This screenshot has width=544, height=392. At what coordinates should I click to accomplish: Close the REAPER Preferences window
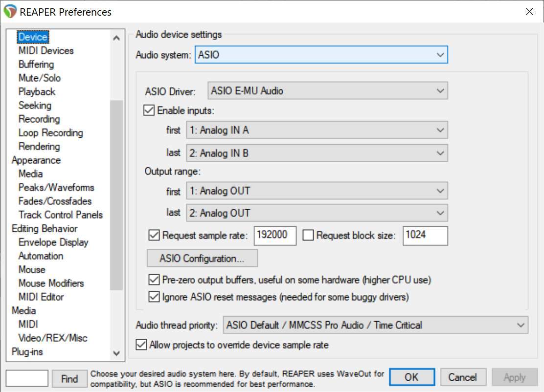tap(529, 12)
